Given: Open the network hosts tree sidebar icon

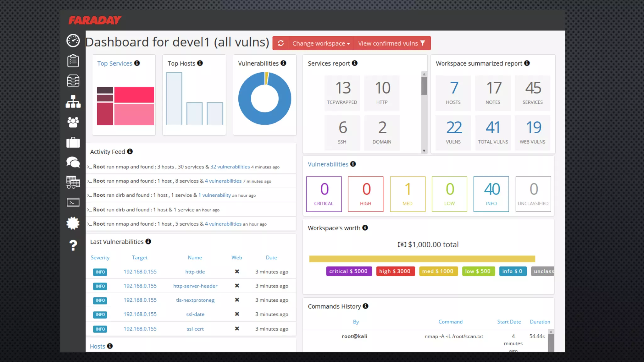Looking at the screenshot, I should pyautogui.click(x=73, y=101).
